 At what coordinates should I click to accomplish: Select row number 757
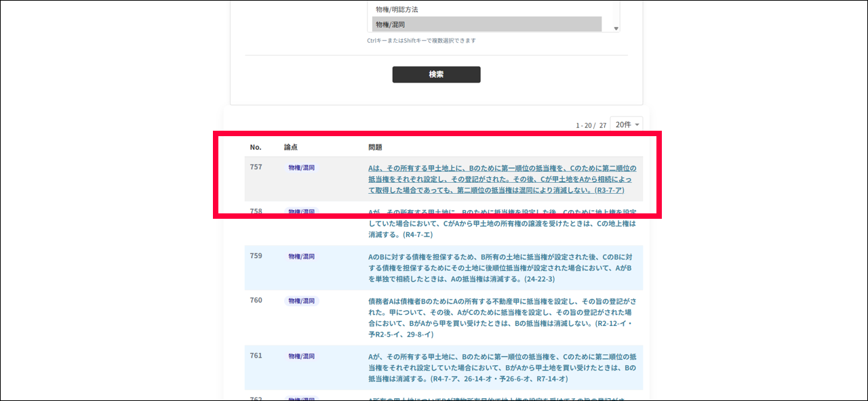pyautogui.click(x=256, y=167)
